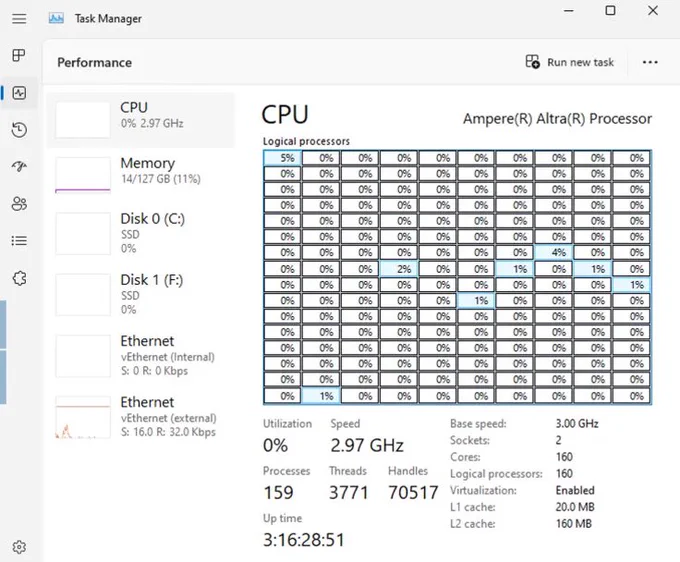
Task: Minimize the Task Manager window
Action: pos(569,10)
